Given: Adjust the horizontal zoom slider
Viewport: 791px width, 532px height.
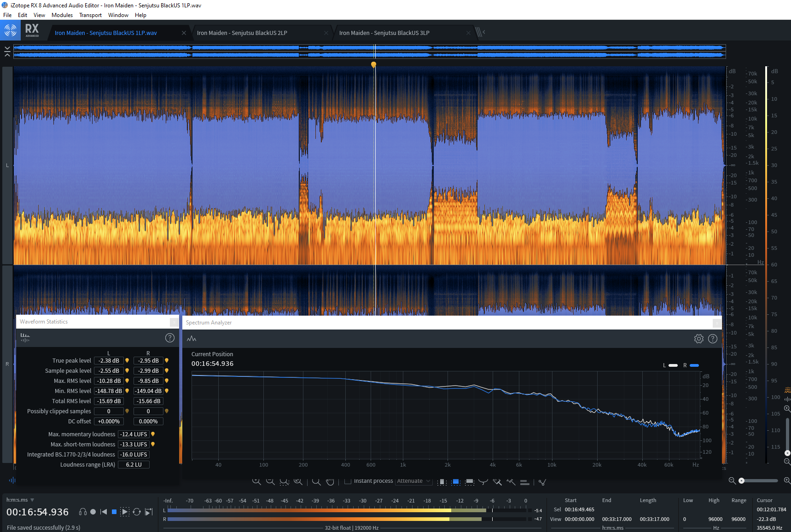Looking at the screenshot, I should (758, 480).
